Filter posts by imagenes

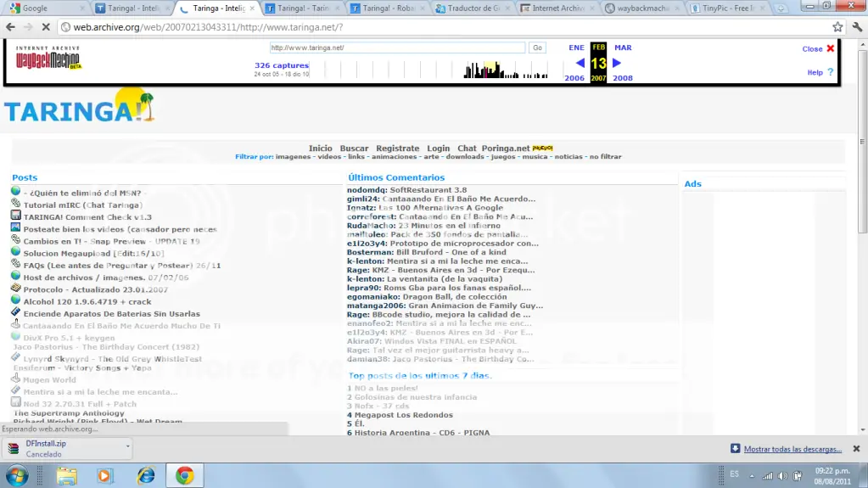293,157
